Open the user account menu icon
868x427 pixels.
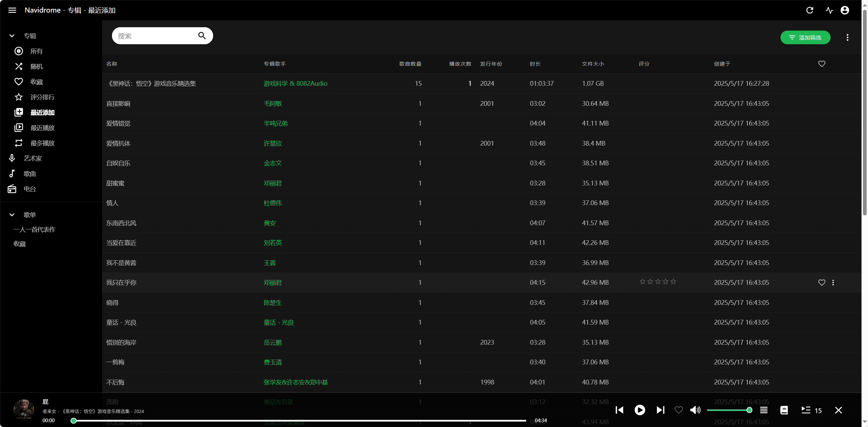click(845, 10)
